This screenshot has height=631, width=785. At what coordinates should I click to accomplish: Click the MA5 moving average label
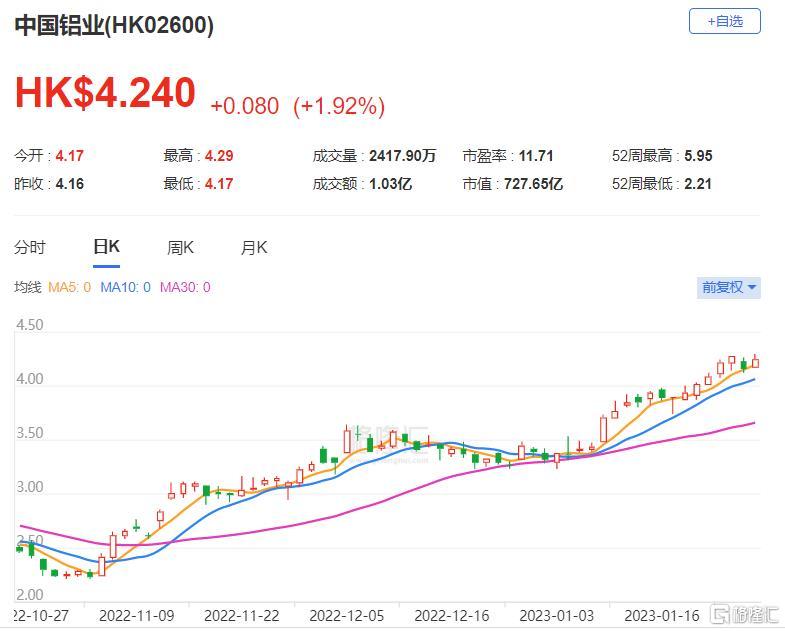(x=70, y=287)
